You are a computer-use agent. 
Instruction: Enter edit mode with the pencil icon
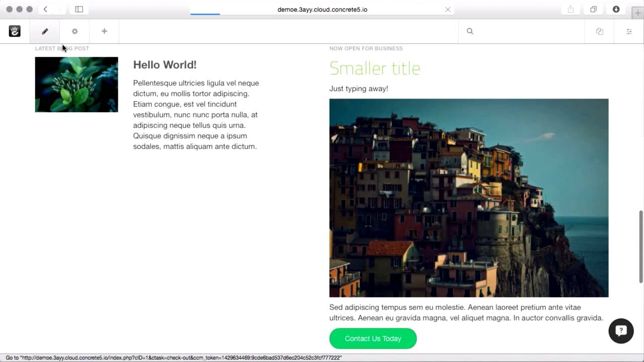pos(45,31)
